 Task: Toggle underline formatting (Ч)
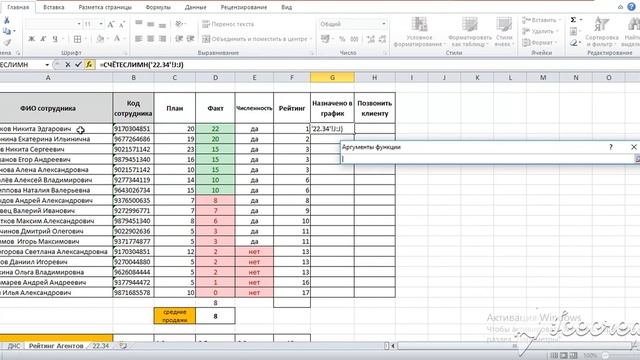tap(55, 39)
